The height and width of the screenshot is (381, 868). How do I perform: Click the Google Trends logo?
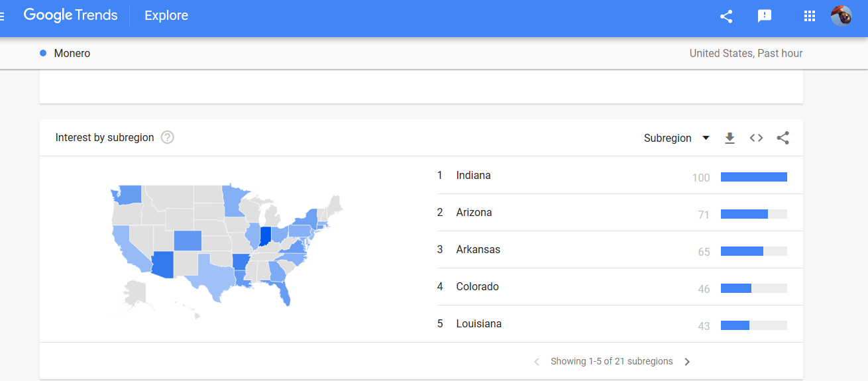coord(70,15)
